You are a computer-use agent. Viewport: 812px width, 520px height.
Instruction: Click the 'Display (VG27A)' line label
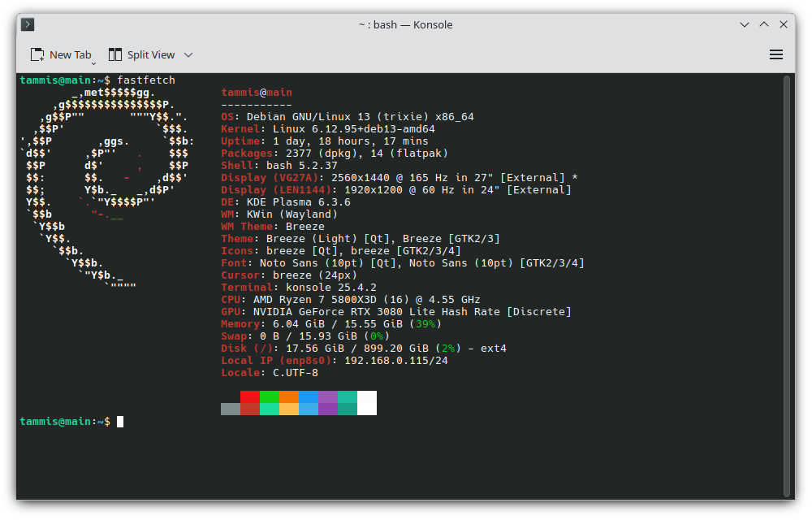(270, 178)
